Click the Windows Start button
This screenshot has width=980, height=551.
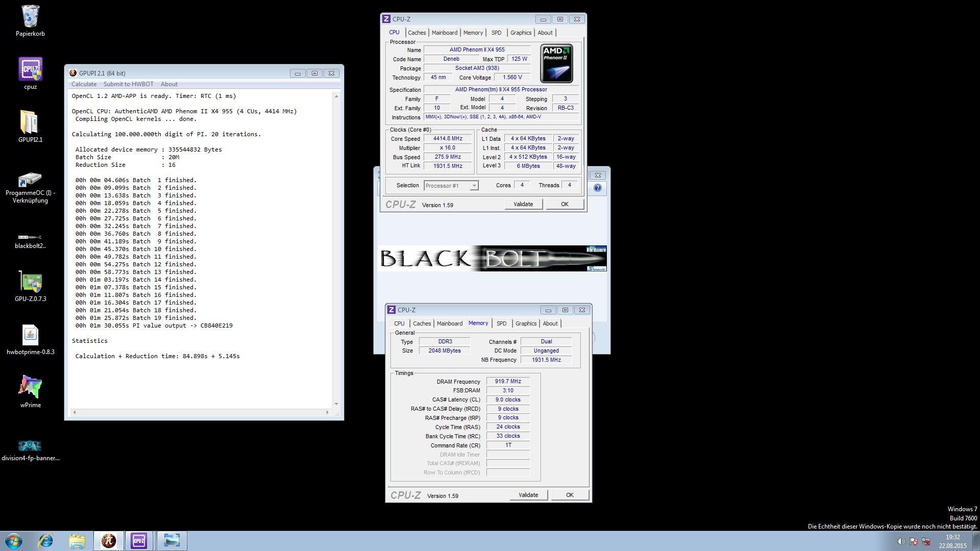14,541
